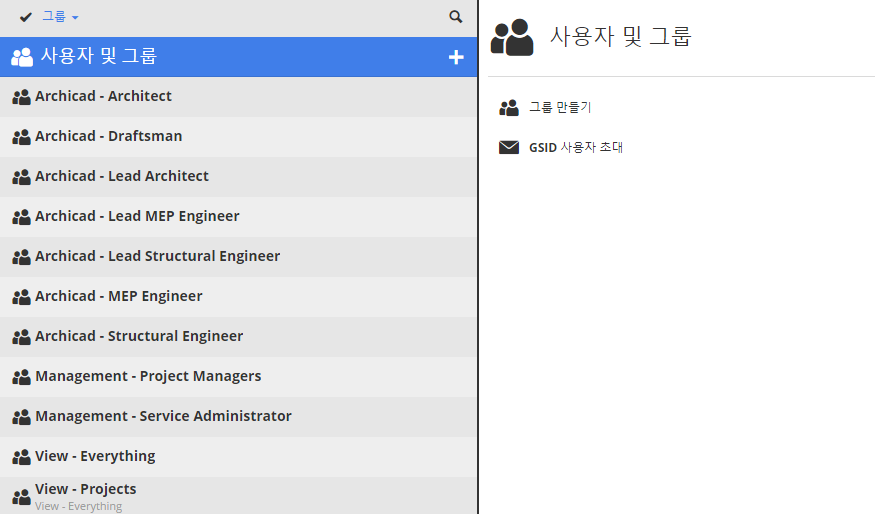Select Archicad - Structural Engineer group
Viewport: 875px width, 514px height.
pos(139,337)
